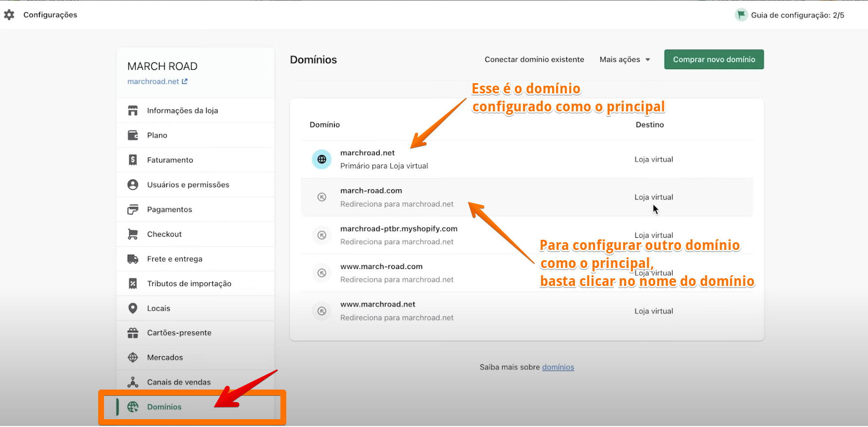The height and width of the screenshot is (427, 868).
Task: Select Canais de vendas
Action: tap(195, 382)
